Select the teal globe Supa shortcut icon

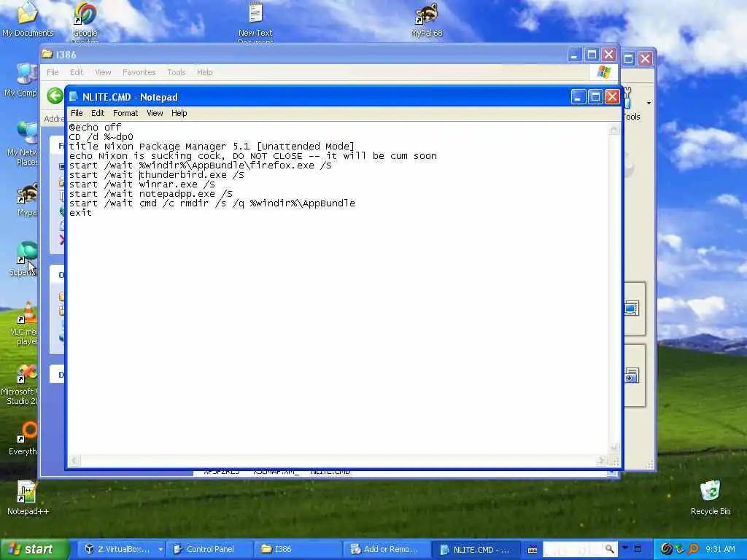(25, 259)
